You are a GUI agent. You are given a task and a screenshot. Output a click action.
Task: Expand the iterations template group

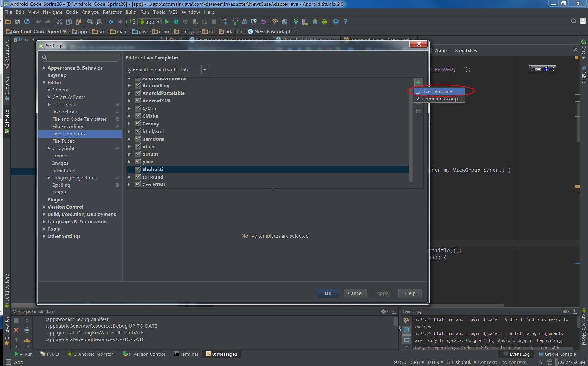pos(129,139)
